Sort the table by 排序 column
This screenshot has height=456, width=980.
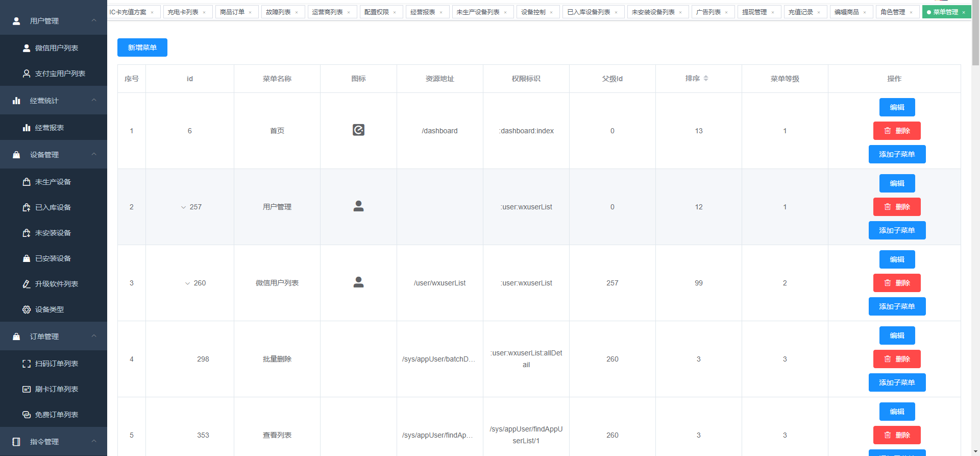(x=706, y=79)
